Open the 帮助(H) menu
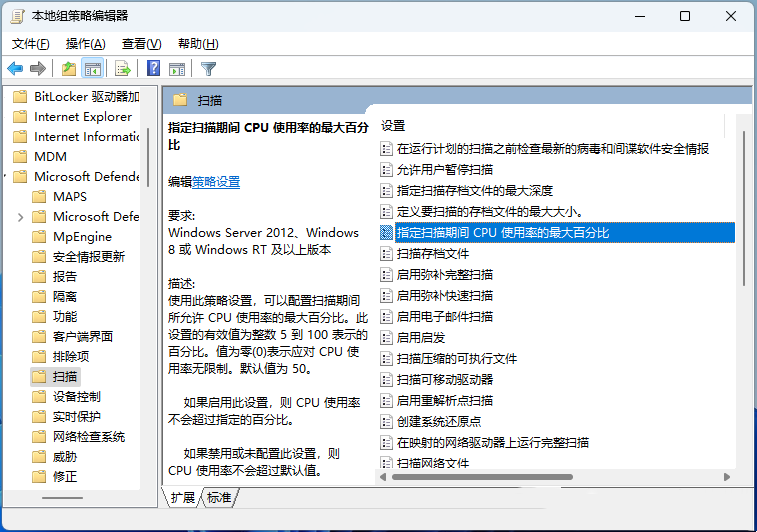Viewport: 757px width, 532px height. coord(198,44)
